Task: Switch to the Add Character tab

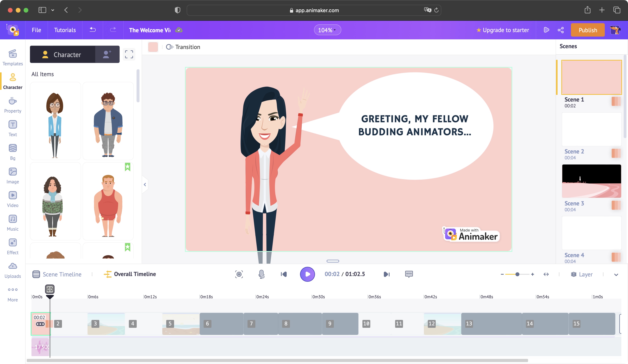Action: 107,54
